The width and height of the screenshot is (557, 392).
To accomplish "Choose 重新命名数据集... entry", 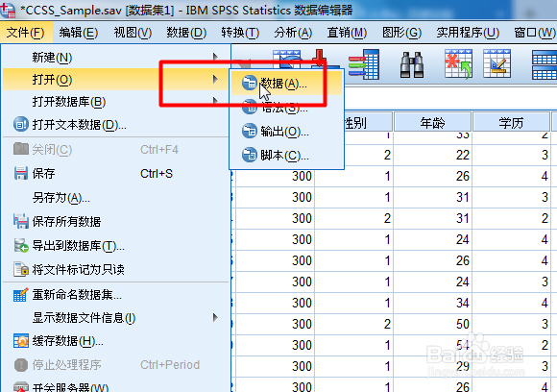I will [116, 295].
